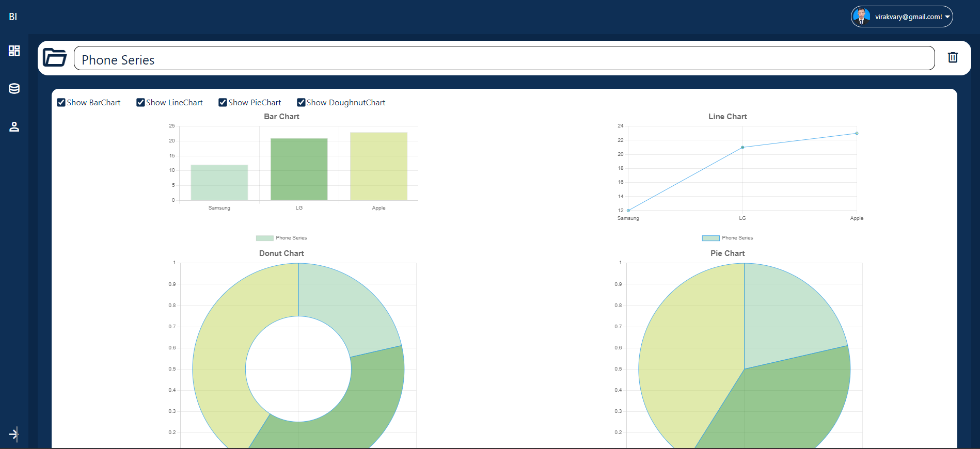The height and width of the screenshot is (449, 980).
Task: Click the BI logo
Action: coord(13,17)
